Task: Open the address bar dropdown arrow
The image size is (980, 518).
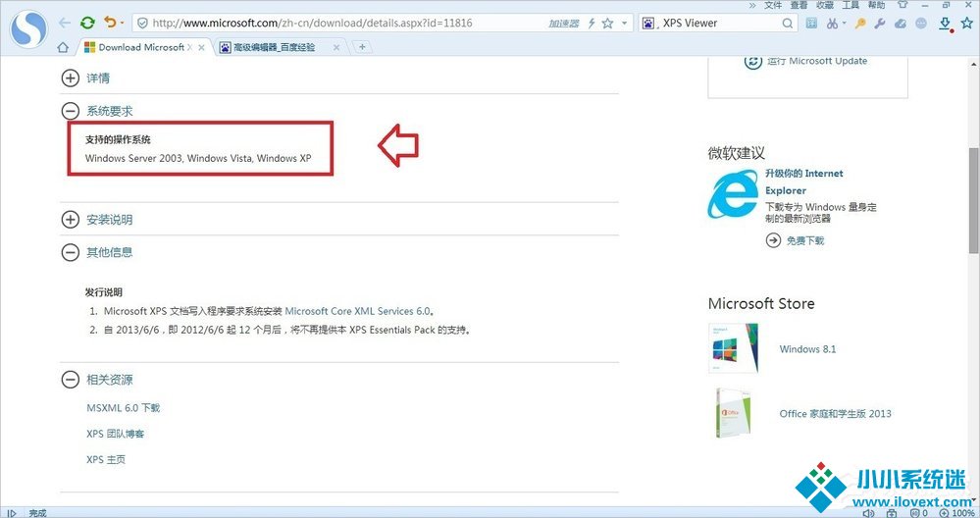Action: tap(624, 24)
